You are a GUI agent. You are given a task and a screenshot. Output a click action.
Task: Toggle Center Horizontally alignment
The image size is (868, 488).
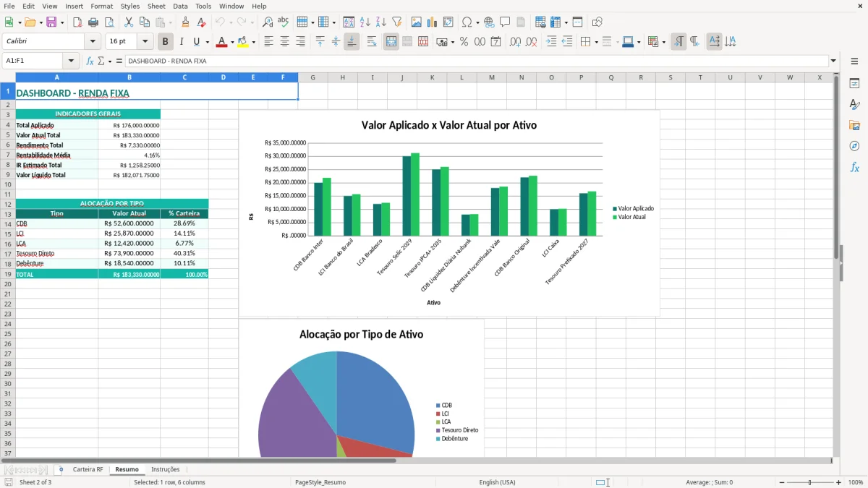(x=284, y=42)
